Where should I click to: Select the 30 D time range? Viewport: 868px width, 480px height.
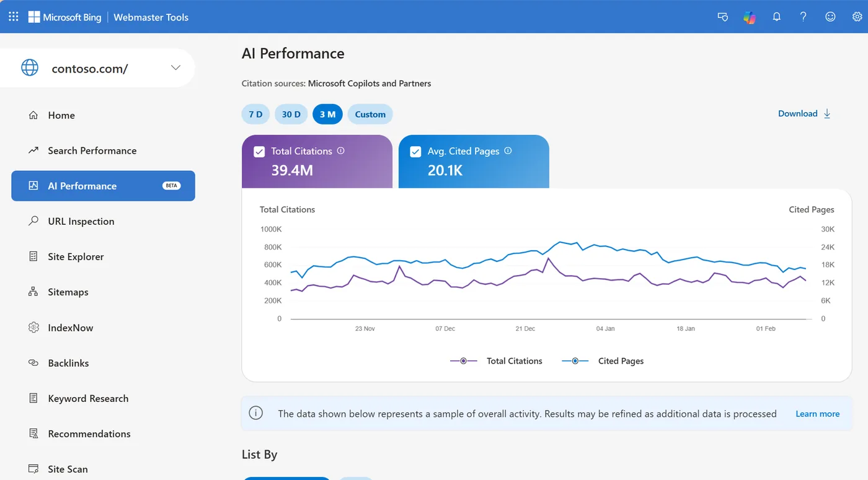pos(291,114)
